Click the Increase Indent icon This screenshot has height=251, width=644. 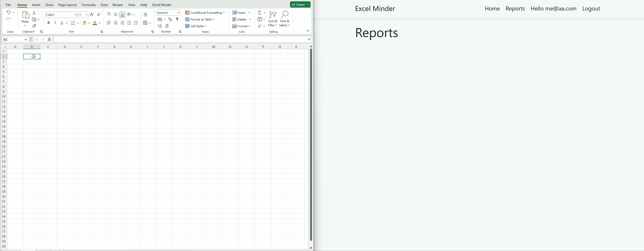pos(136,23)
